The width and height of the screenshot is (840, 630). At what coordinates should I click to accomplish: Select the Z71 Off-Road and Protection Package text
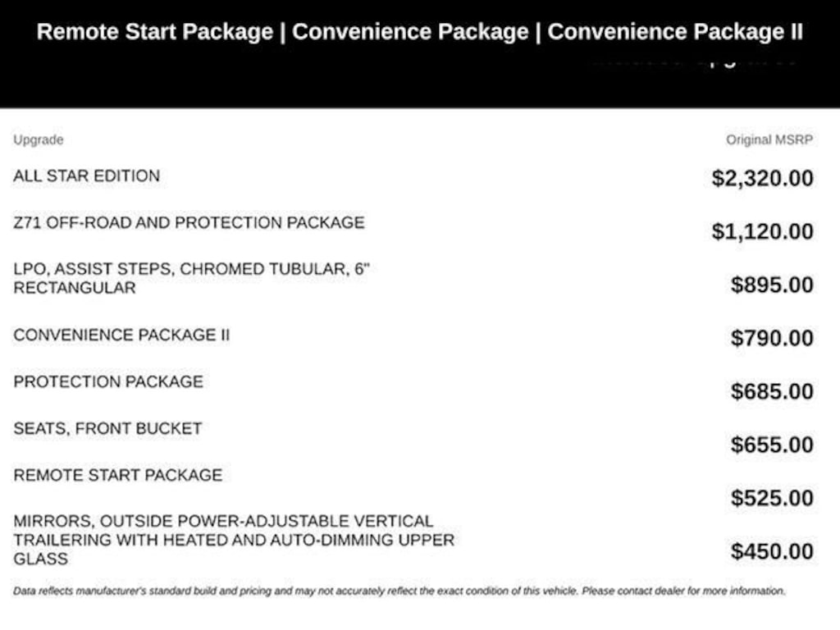pos(189,223)
